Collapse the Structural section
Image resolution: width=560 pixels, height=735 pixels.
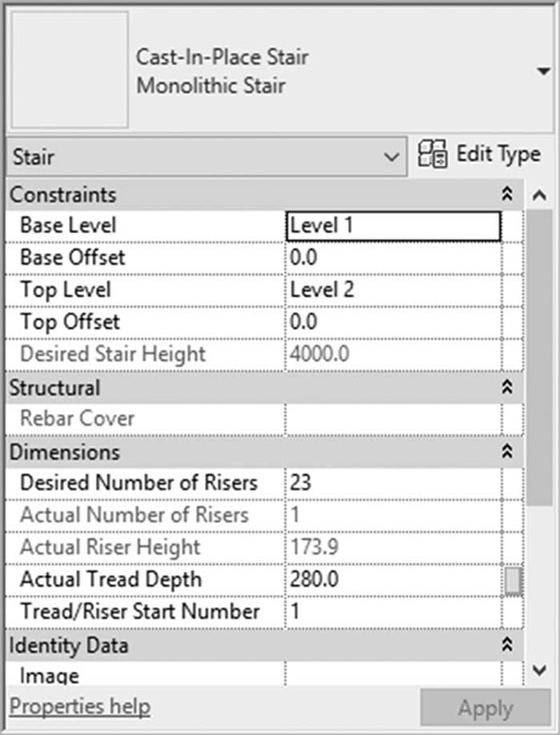tap(507, 387)
